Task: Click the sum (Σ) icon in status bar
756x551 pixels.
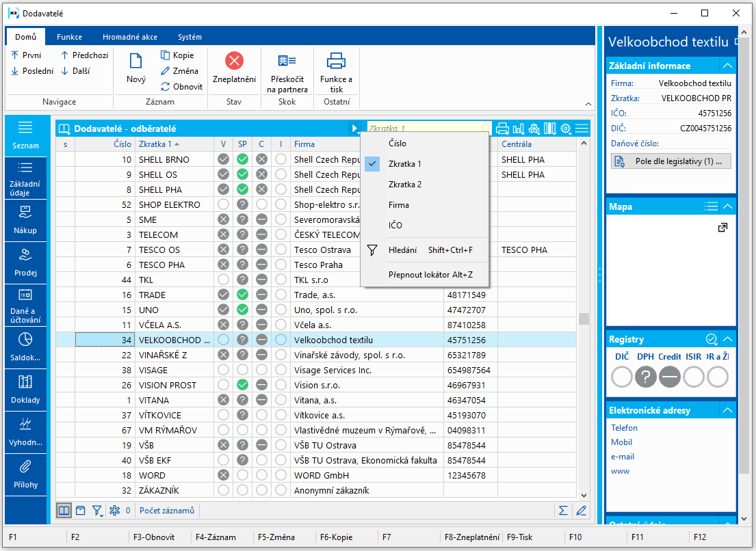Action: (563, 510)
